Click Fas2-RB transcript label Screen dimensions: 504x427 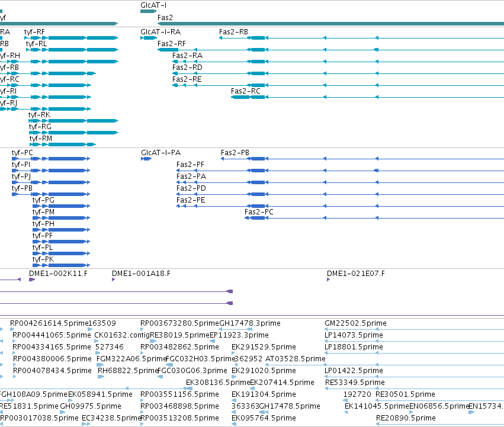[233, 32]
